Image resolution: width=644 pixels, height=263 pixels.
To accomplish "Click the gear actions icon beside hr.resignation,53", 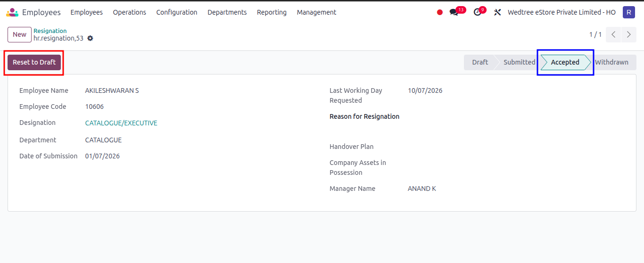I will (x=90, y=38).
